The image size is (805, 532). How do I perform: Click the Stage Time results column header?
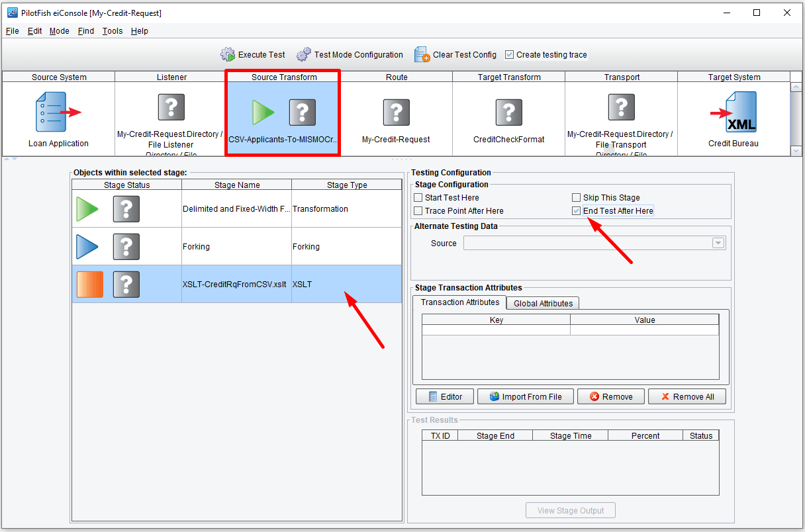(571, 436)
